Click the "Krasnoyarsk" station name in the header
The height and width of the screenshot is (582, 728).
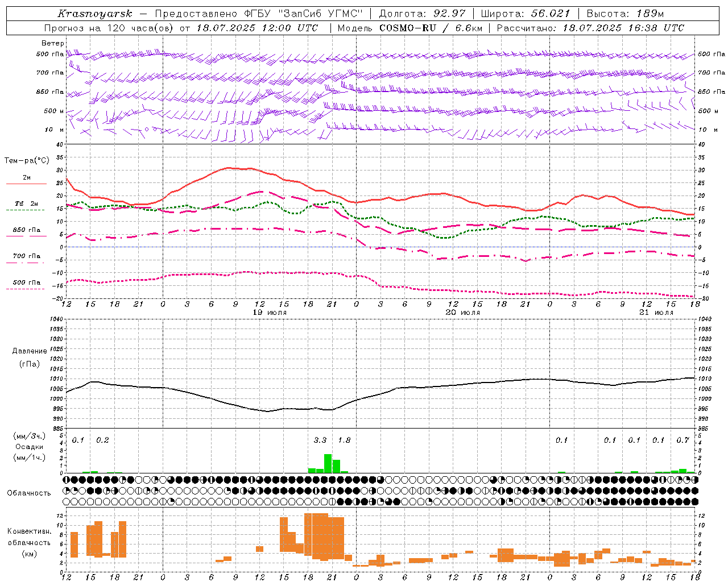point(95,14)
